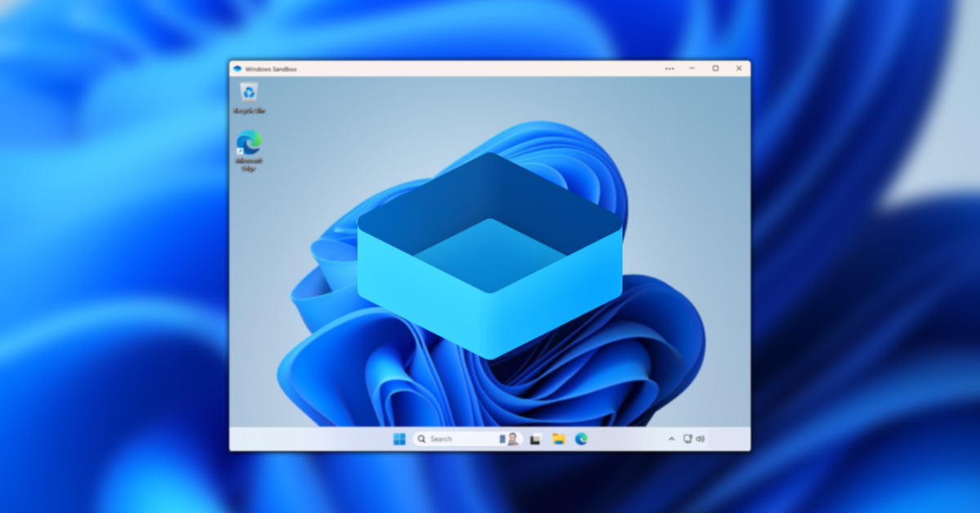
Task: Open the network status tray icon
Action: click(x=688, y=439)
